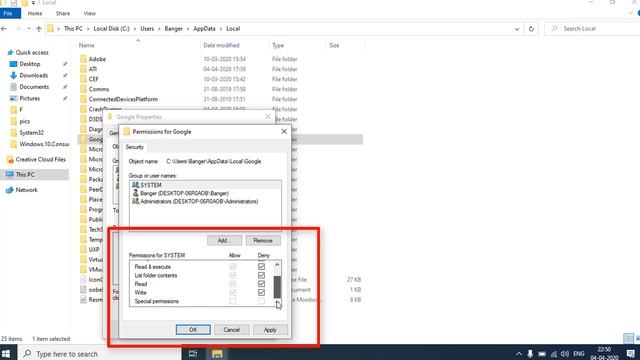
Task: Click File Explorer icon on taskbar
Action: click(217, 353)
